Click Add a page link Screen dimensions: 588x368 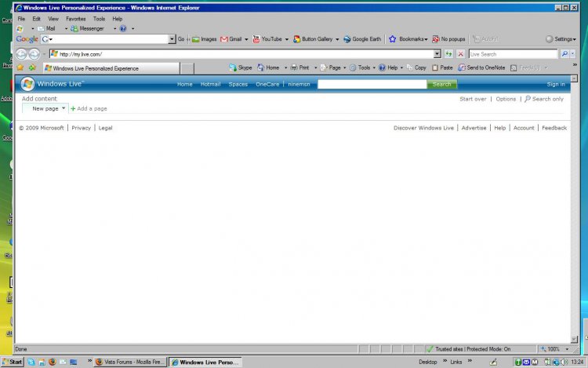click(x=89, y=108)
